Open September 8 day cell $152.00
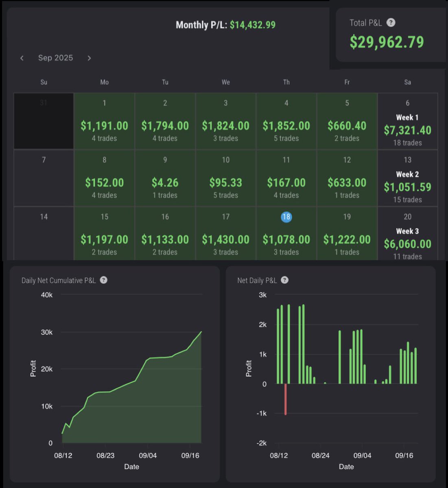 tap(105, 178)
